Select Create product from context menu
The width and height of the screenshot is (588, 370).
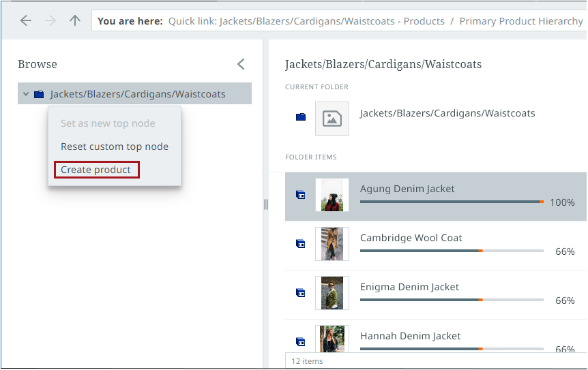click(95, 170)
